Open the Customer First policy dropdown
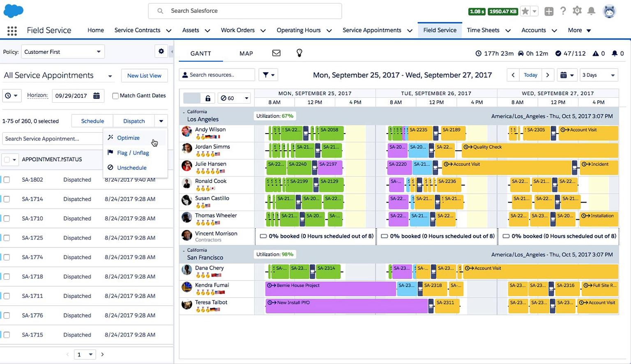Screen dimensions: 631x364 62,51
